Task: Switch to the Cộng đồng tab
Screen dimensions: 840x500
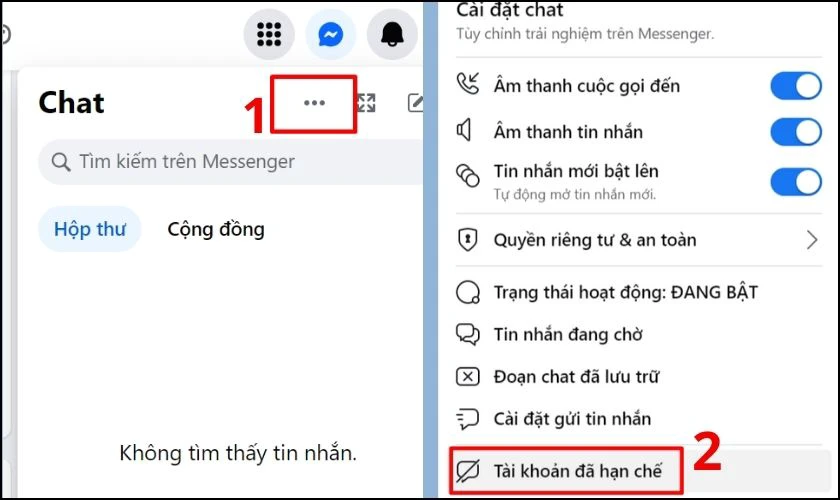Action: (216, 229)
